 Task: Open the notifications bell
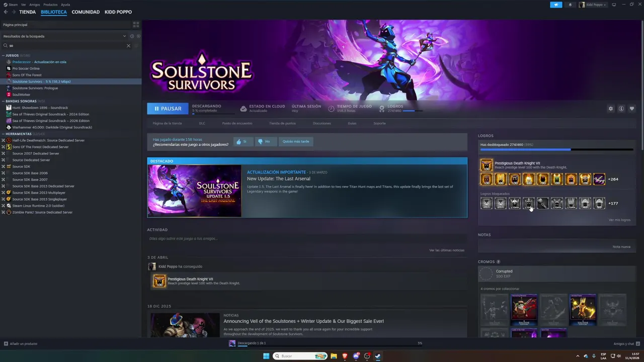point(570,5)
